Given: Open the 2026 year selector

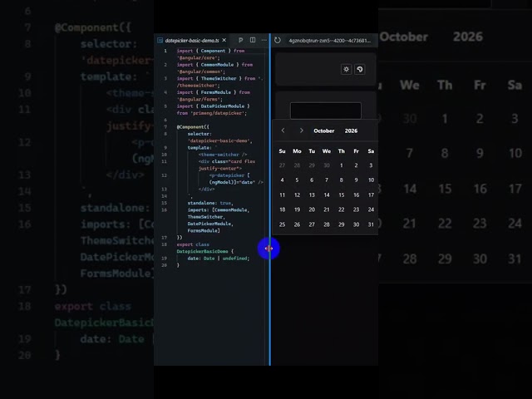Looking at the screenshot, I should (x=351, y=131).
